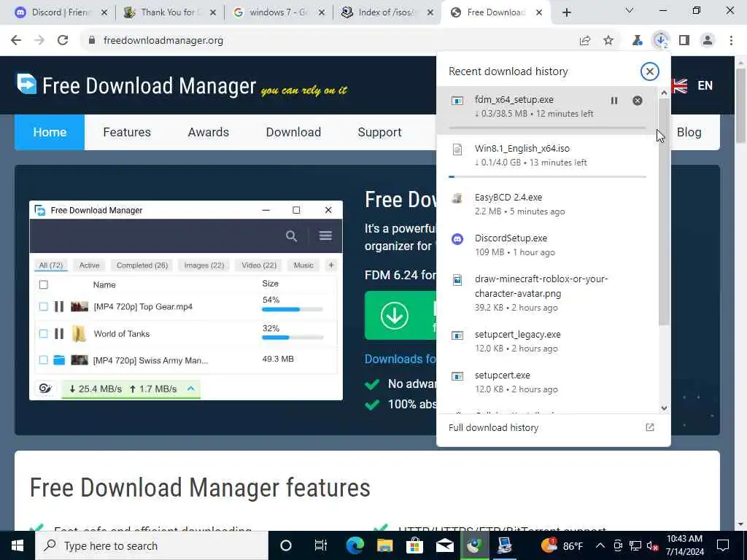Close the Thank You for browser tab

tap(214, 13)
